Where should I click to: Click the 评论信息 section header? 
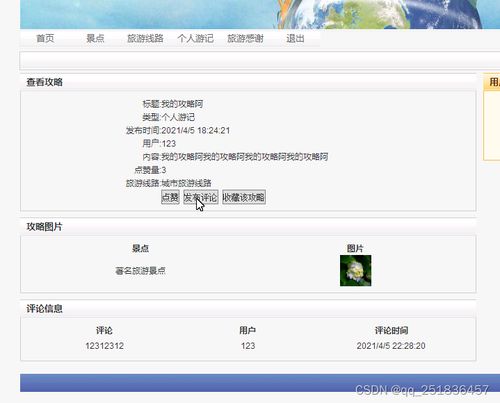tap(45, 309)
